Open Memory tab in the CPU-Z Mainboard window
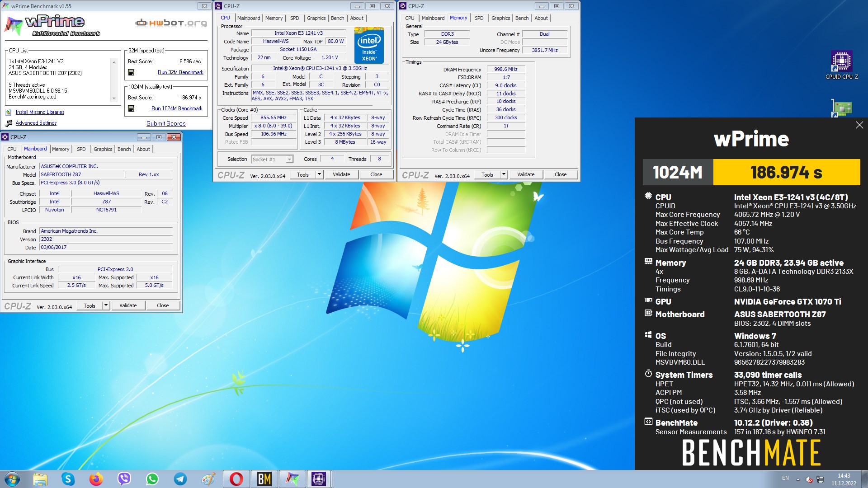 61,149
